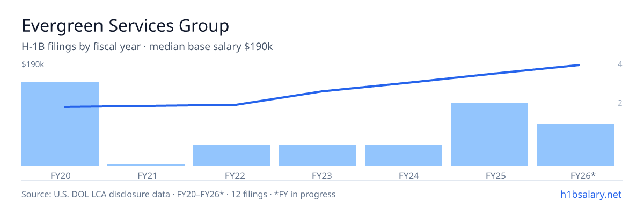The height and width of the screenshot is (215, 644).
Task: Click the FY20 filings bar
Action: click(x=60, y=124)
